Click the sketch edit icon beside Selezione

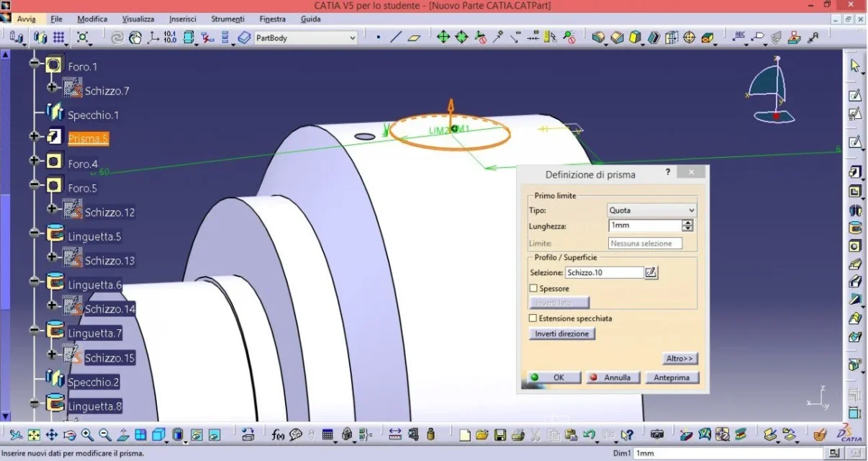[651, 272]
